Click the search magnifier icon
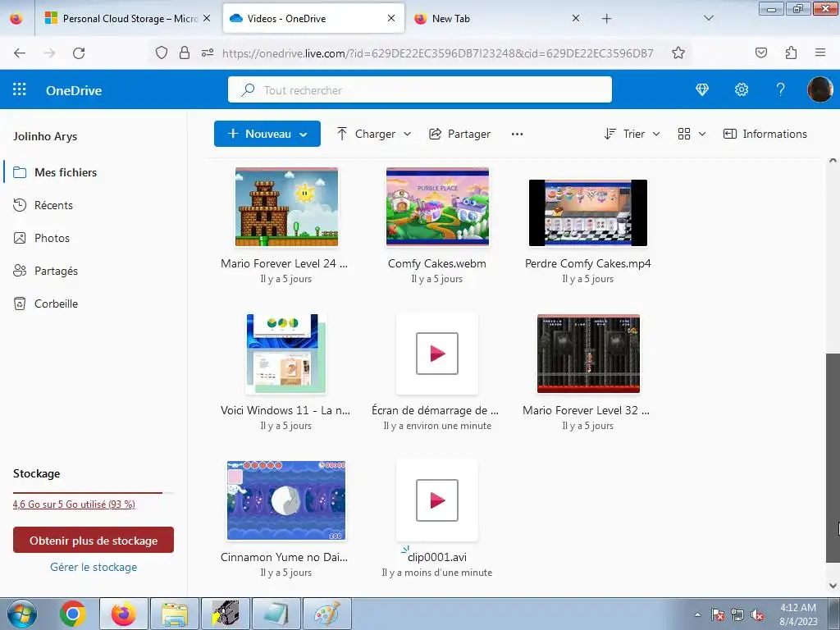 point(248,90)
